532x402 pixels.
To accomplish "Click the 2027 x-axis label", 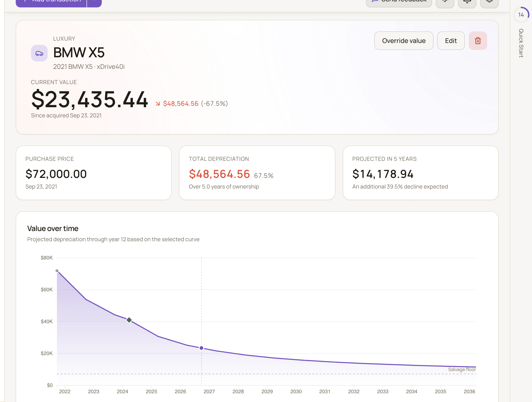I will tap(209, 392).
